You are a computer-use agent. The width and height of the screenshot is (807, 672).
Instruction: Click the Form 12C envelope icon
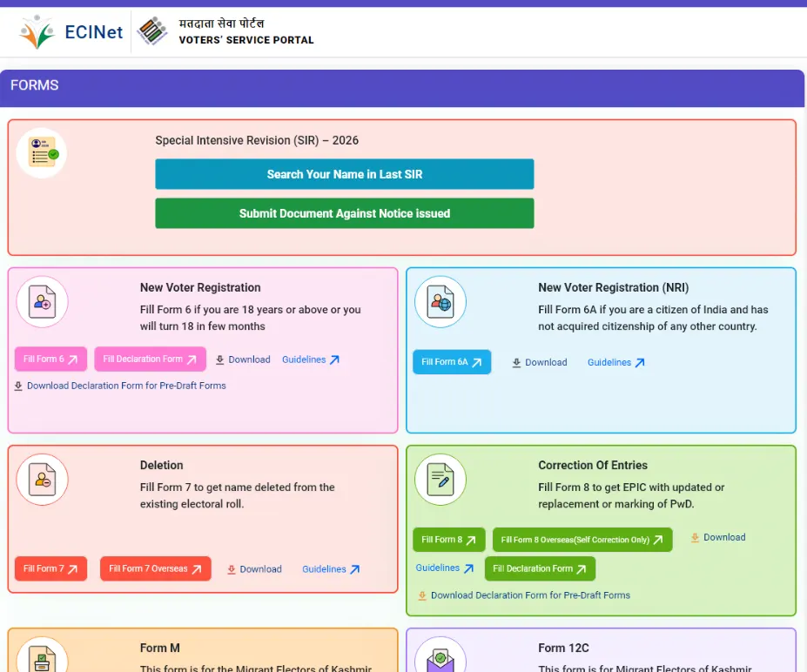tap(440, 658)
